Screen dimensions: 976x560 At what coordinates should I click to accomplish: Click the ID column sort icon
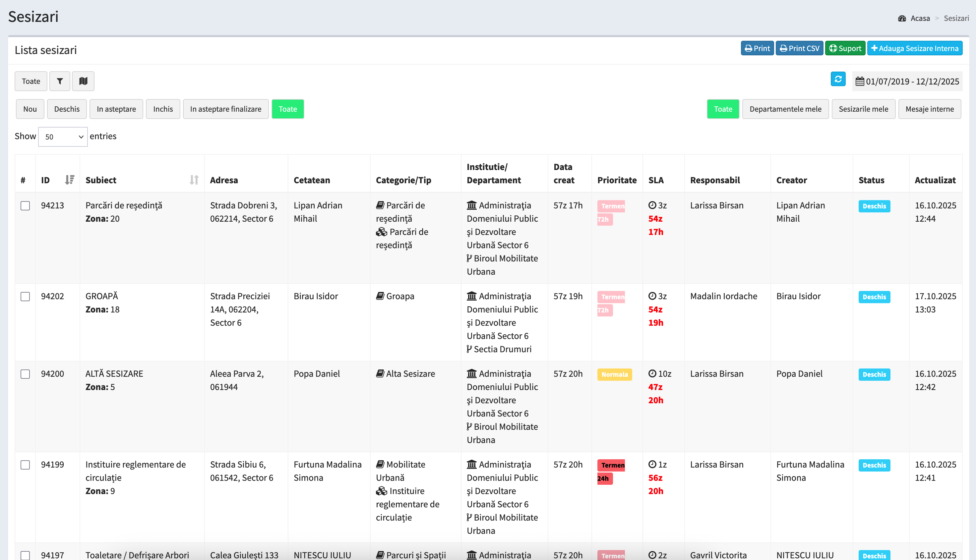69,180
